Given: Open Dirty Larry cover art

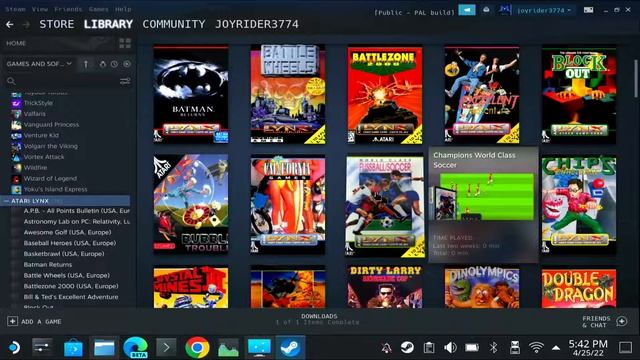Looking at the screenshot, I should (x=385, y=287).
